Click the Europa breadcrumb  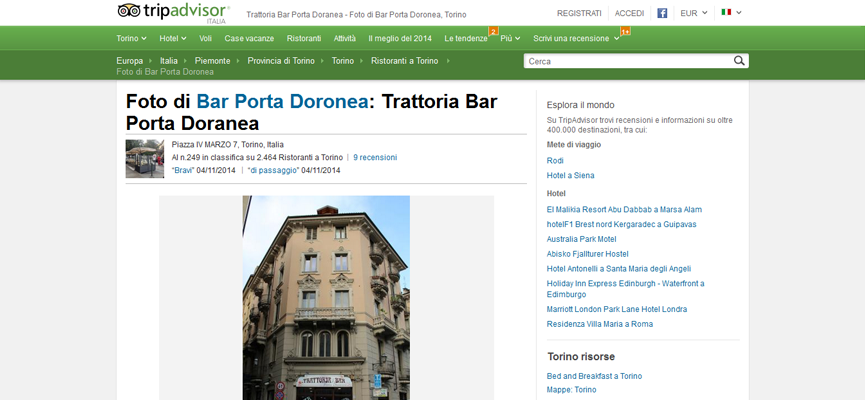(x=130, y=61)
